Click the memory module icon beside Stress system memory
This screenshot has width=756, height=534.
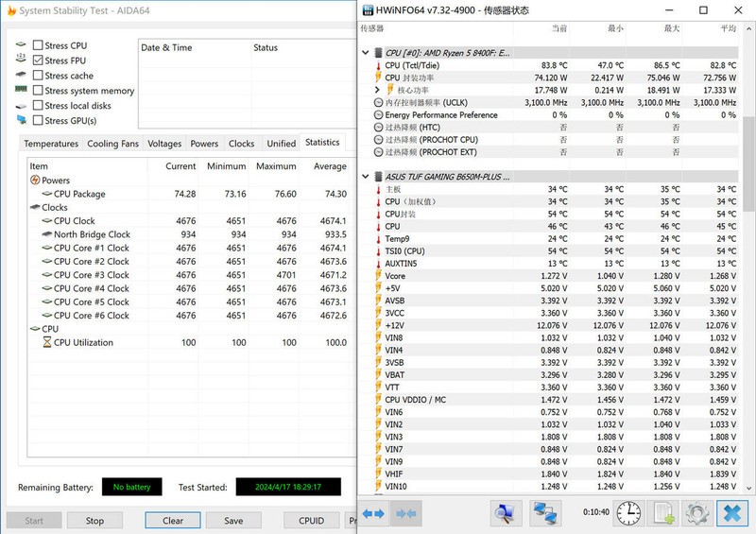click(21, 89)
